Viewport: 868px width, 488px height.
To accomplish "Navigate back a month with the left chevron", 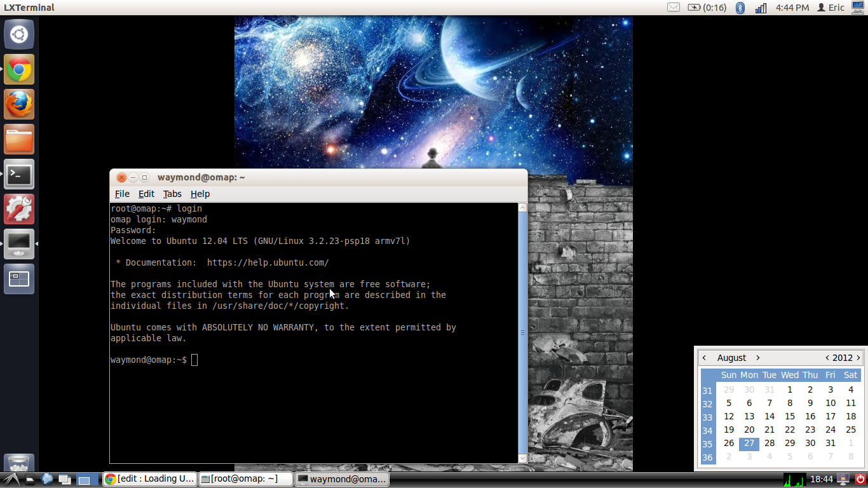I will pyautogui.click(x=704, y=358).
